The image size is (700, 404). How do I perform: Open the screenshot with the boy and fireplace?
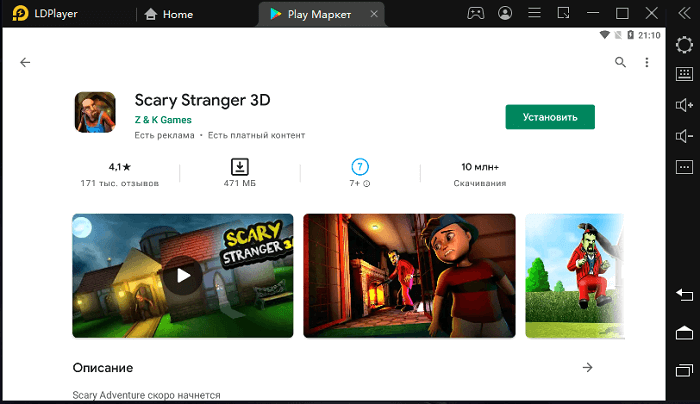409,275
